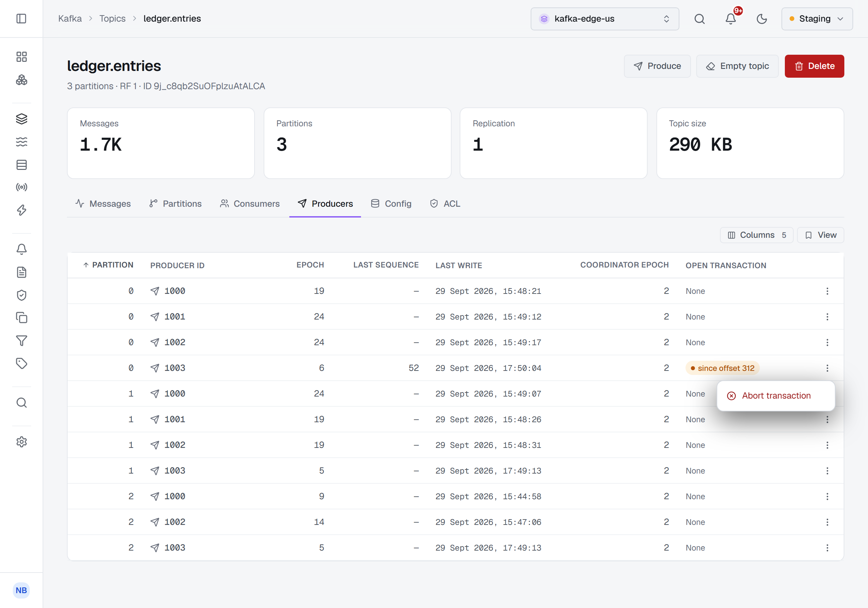Open the copy squares icon in sidebar

(x=22, y=318)
